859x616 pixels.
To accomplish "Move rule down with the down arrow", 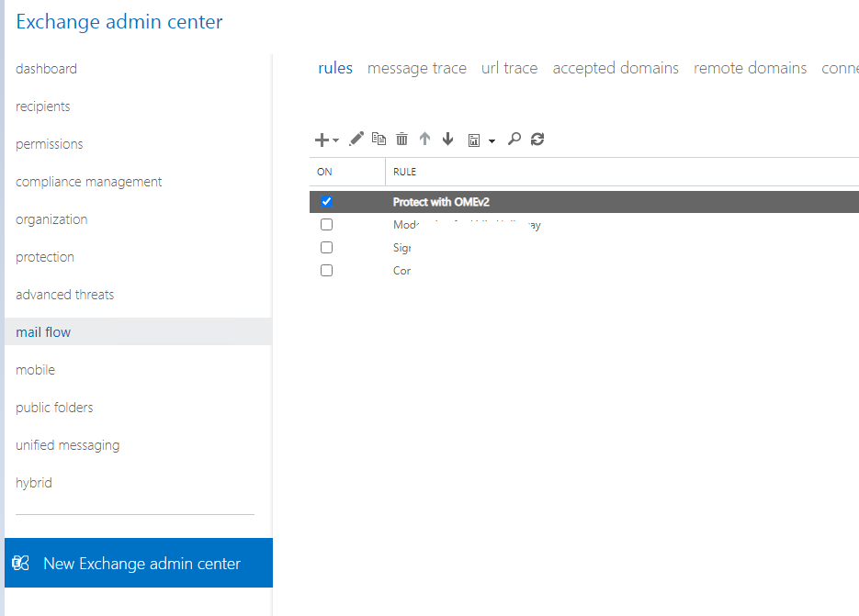I will click(x=447, y=139).
